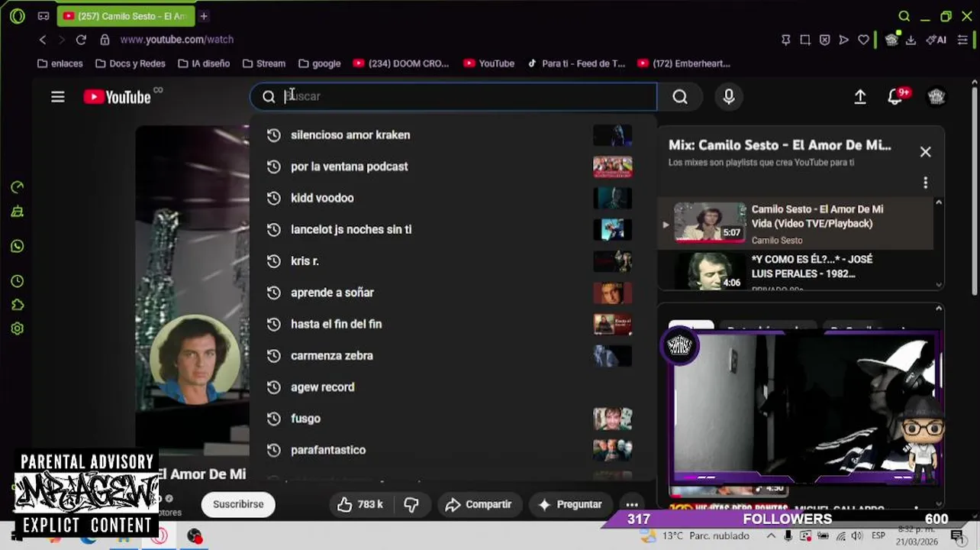Click the address bar URL
980x550 pixels.
point(177,40)
